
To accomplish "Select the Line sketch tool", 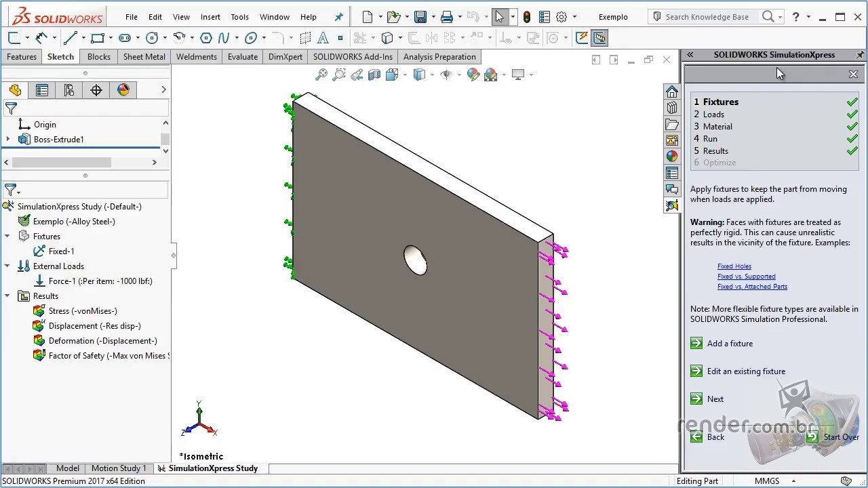I will 69,38.
